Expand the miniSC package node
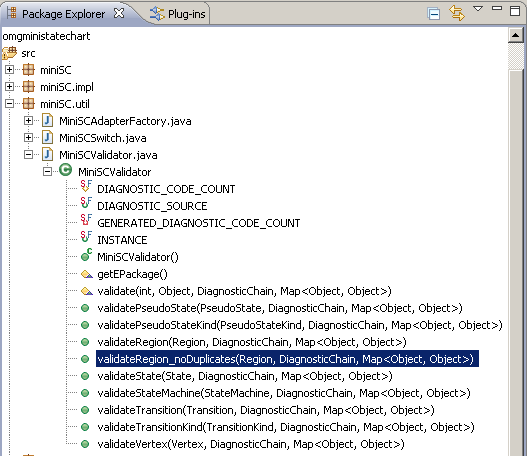This screenshot has width=527, height=456. pyautogui.click(x=9, y=70)
